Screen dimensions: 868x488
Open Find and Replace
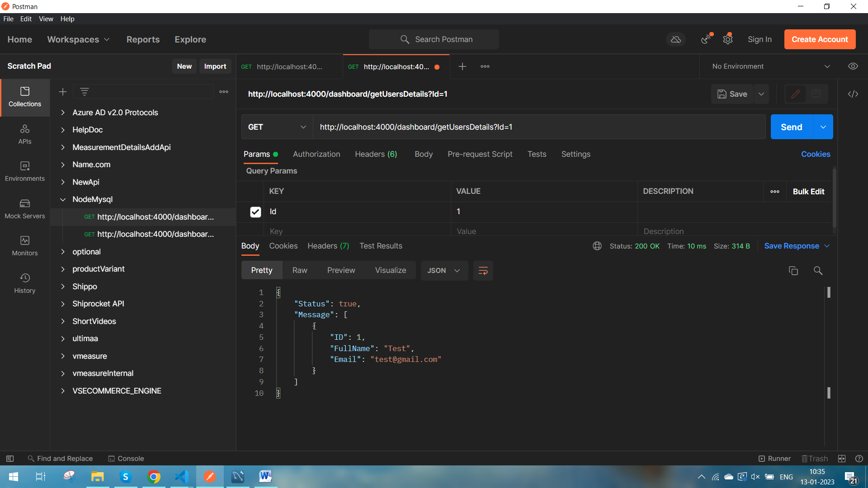pyautogui.click(x=60, y=459)
